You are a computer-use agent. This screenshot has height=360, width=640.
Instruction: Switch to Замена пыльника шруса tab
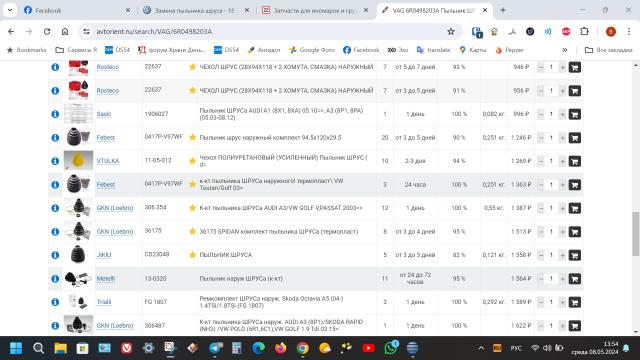pyautogui.click(x=197, y=10)
